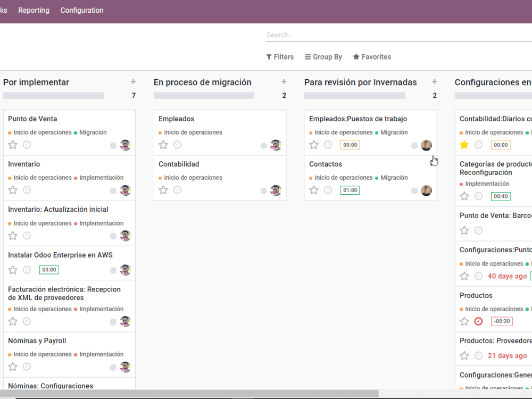The width and height of the screenshot is (532, 399).
Task: Open activity clock on Inventario card
Action: tap(27, 190)
